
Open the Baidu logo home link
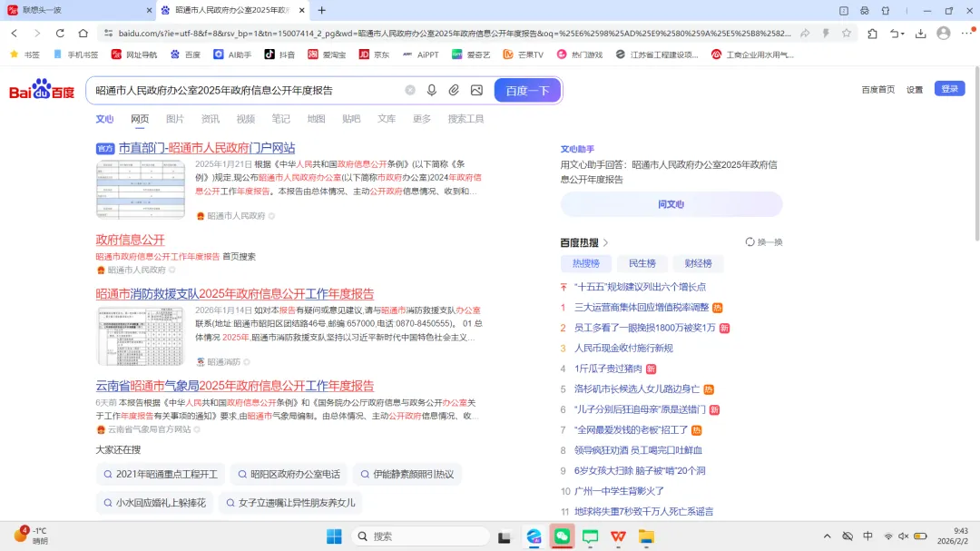pos(41,90)
